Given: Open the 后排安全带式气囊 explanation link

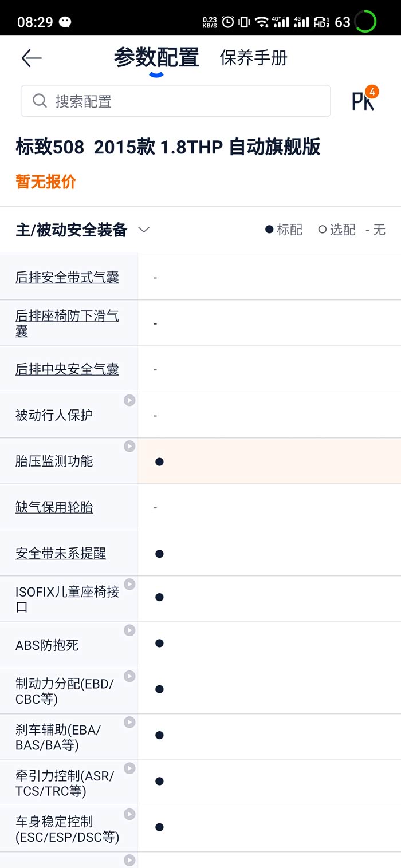Looking at the screenshot, I should [67, 278].
